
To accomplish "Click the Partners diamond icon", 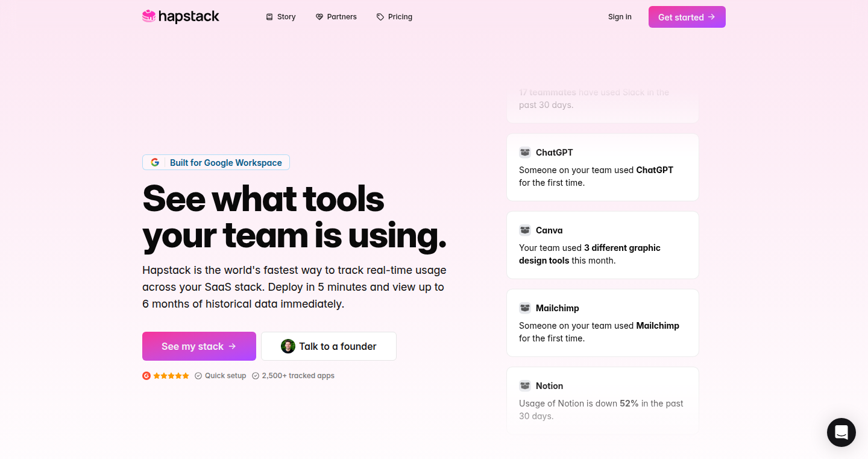I will pos(319,17).
